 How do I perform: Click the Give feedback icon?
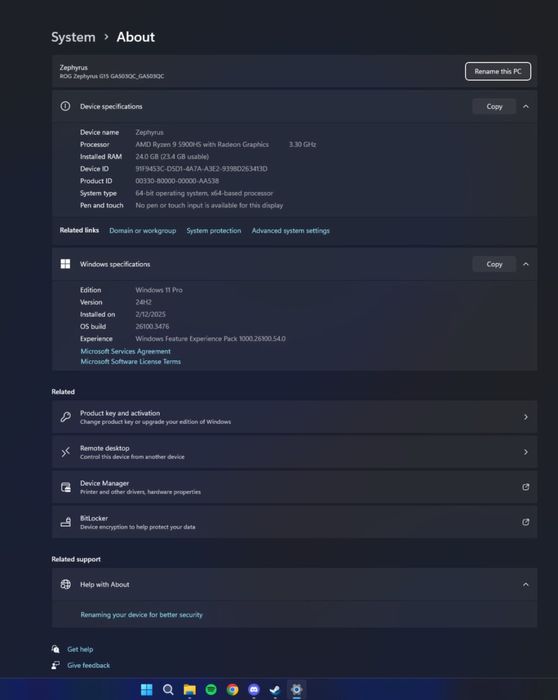[x=55, y=665]
